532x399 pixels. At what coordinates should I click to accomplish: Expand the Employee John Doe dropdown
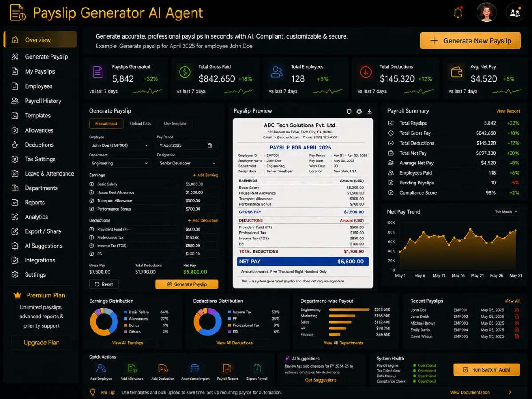click(120, 145)
